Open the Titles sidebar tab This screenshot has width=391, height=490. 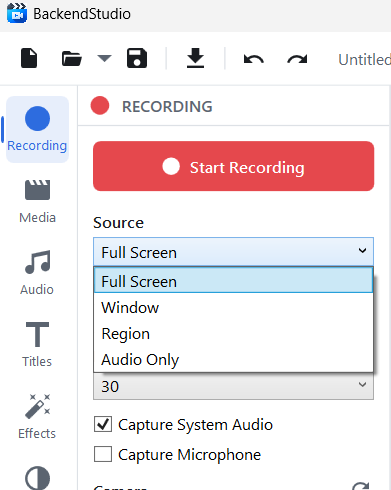37,345
